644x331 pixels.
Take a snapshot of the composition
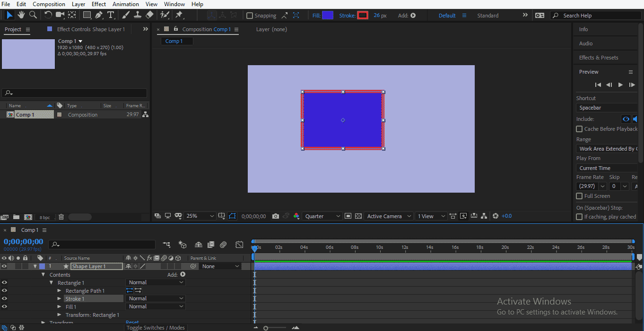[276, 216]
